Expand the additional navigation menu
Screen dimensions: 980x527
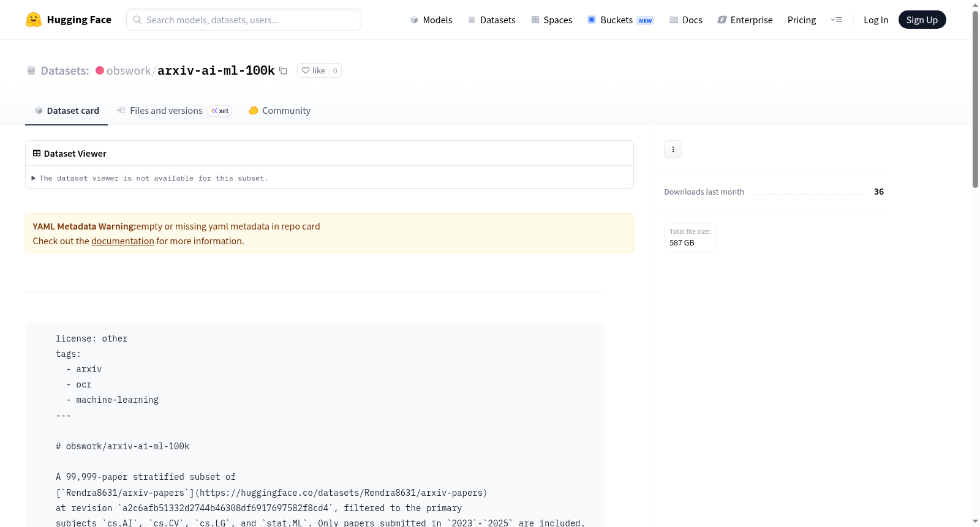[x=836, y=20]
